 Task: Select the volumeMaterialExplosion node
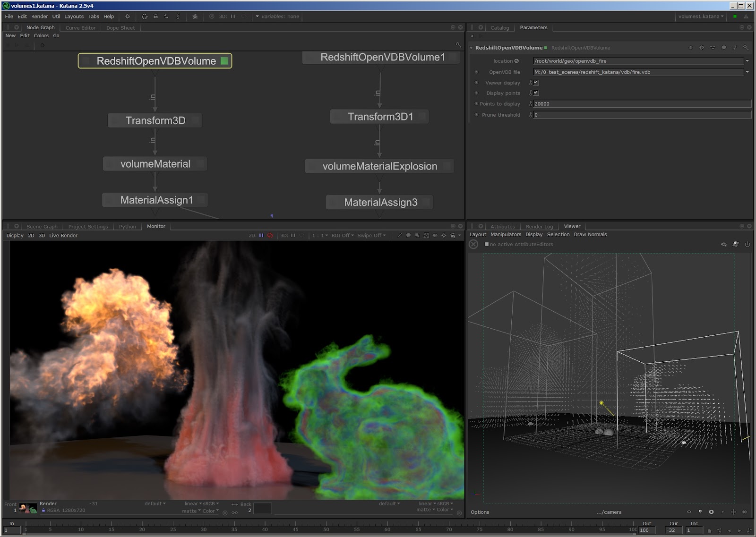(379, 166)
